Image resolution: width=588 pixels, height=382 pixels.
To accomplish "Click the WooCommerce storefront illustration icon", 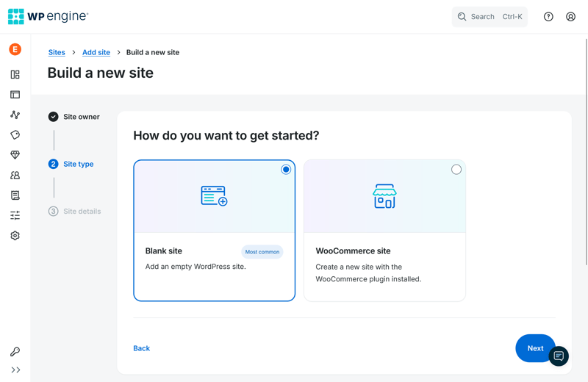I will point(384,195).
